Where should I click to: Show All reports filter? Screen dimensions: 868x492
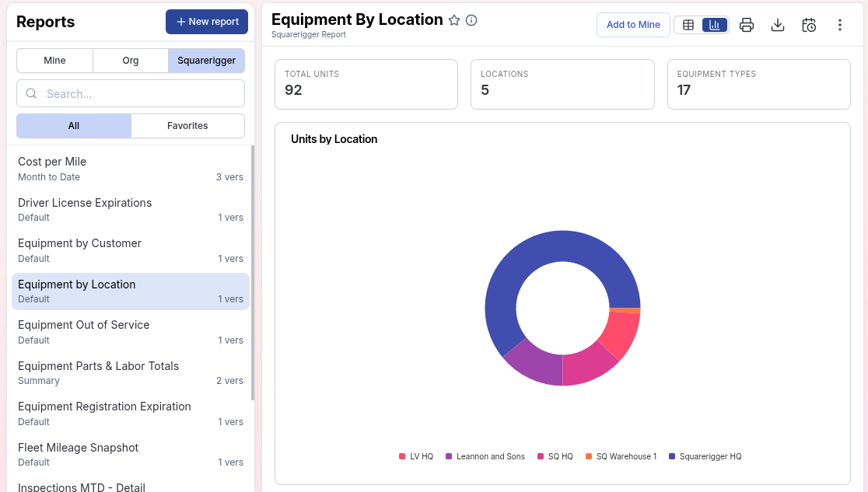(74, 126)
